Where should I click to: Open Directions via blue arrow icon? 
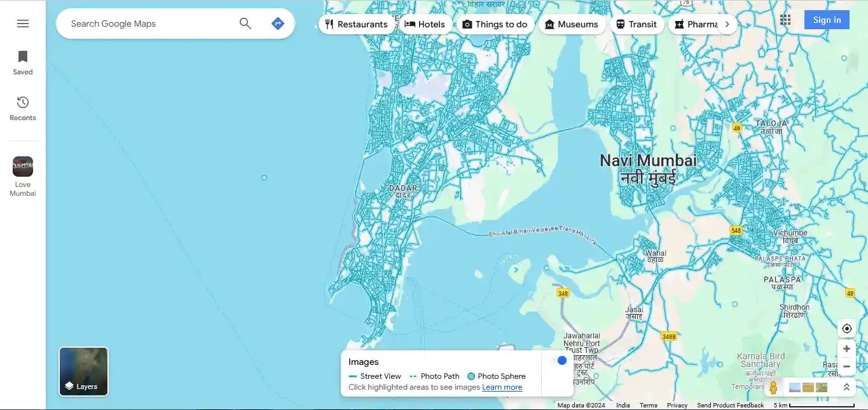[x=278, y=24]
